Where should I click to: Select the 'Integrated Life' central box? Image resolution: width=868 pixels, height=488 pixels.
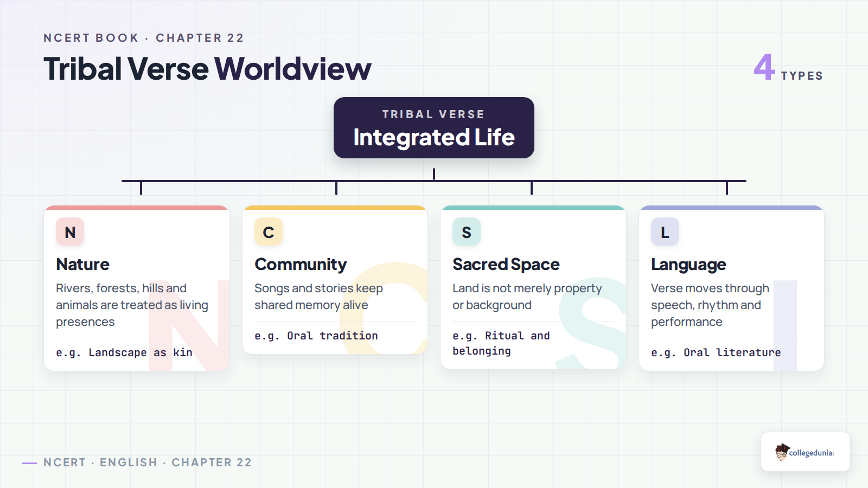click(x=434, y=128)
